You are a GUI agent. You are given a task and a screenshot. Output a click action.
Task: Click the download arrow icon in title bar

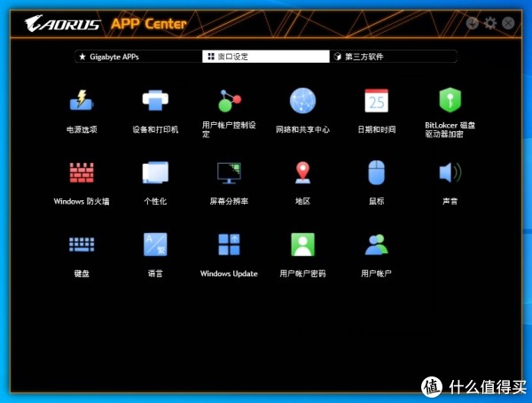tap(472, 23)
